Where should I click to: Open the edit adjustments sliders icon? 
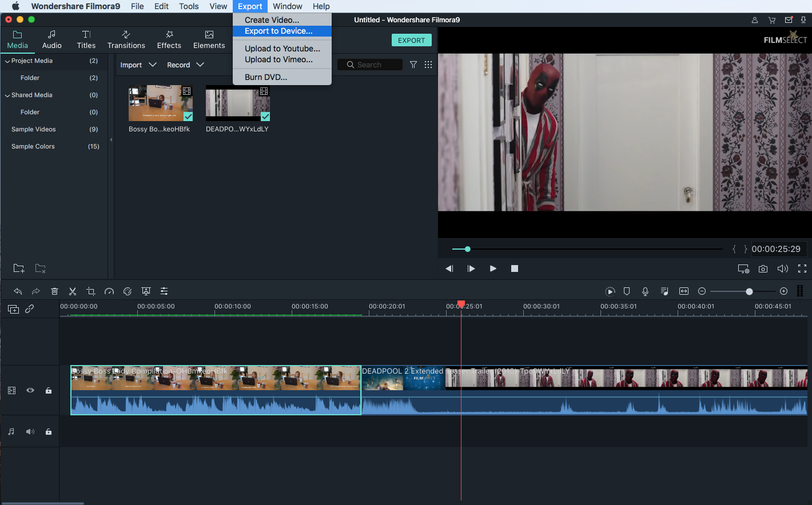(164, 291)
